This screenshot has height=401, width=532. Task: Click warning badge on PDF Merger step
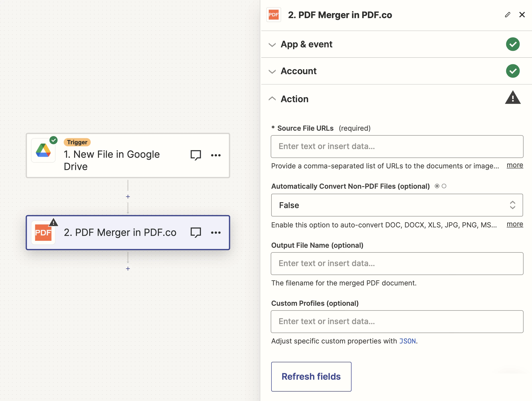pos(53,222)
